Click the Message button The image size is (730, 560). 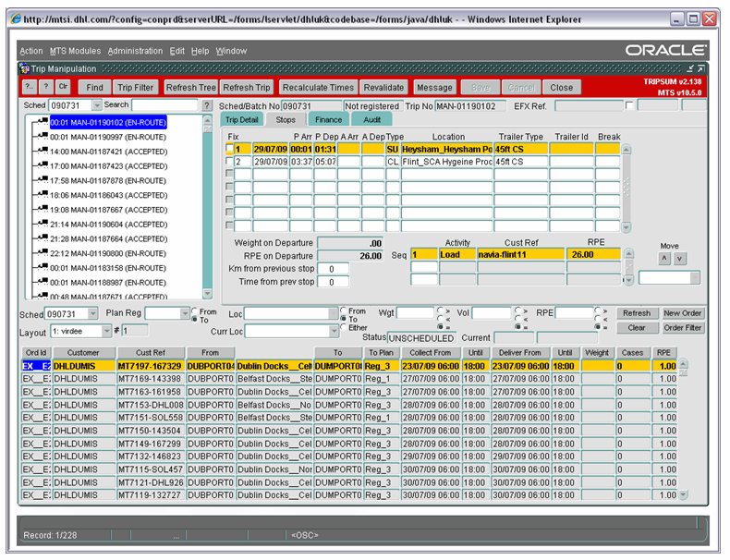(x=434, y=87)
